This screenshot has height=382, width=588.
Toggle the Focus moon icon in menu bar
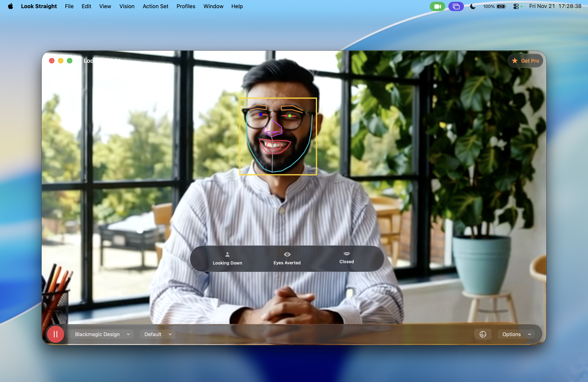click(x=473, y=6)
